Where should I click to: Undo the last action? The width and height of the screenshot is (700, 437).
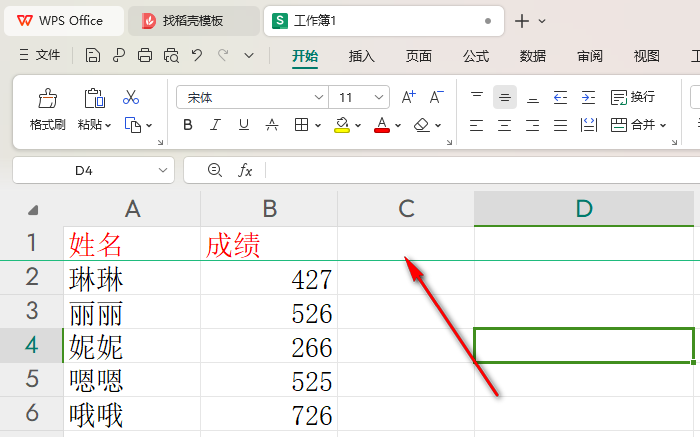pyautogui.click(x=197, y=55)
